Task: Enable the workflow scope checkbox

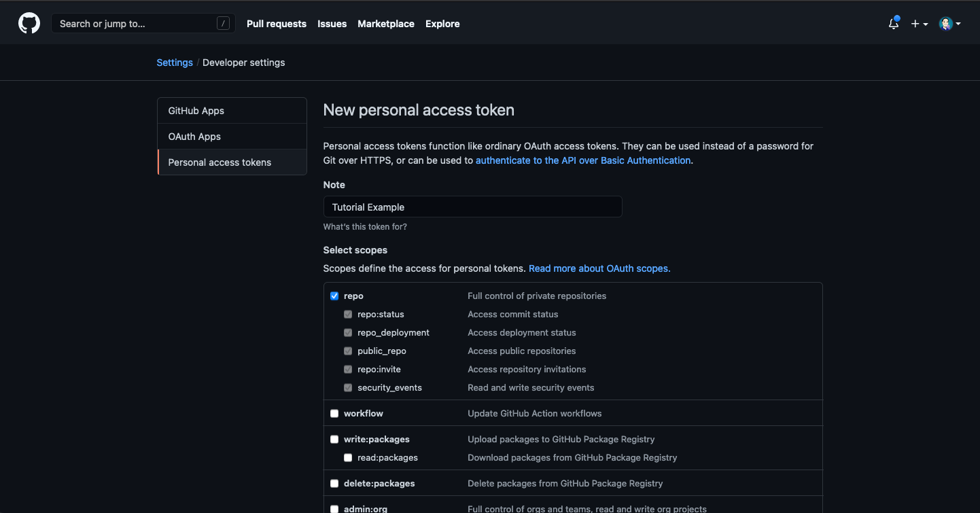Action: pyautogui.click(x=334, y=414)
